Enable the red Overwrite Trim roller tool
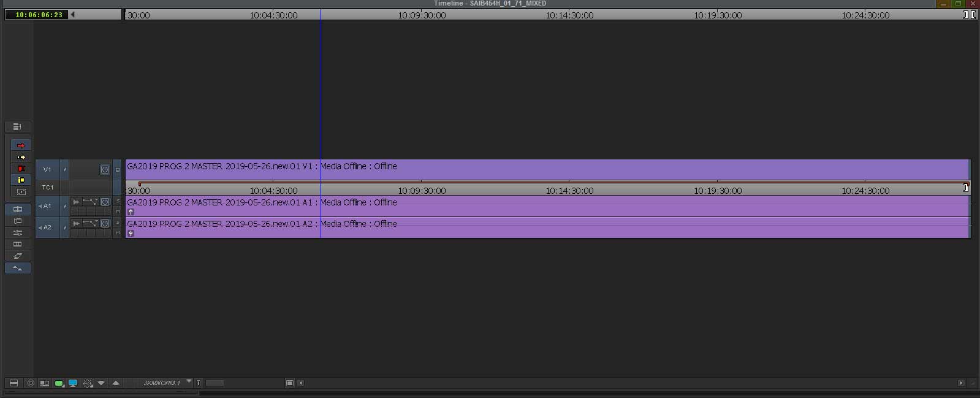 21,169
